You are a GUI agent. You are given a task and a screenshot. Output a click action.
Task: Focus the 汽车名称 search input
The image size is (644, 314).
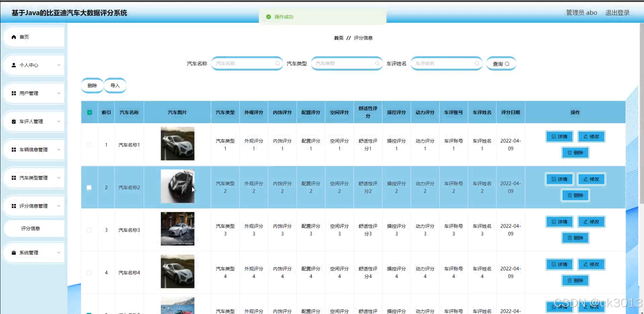tap(247, 63)
